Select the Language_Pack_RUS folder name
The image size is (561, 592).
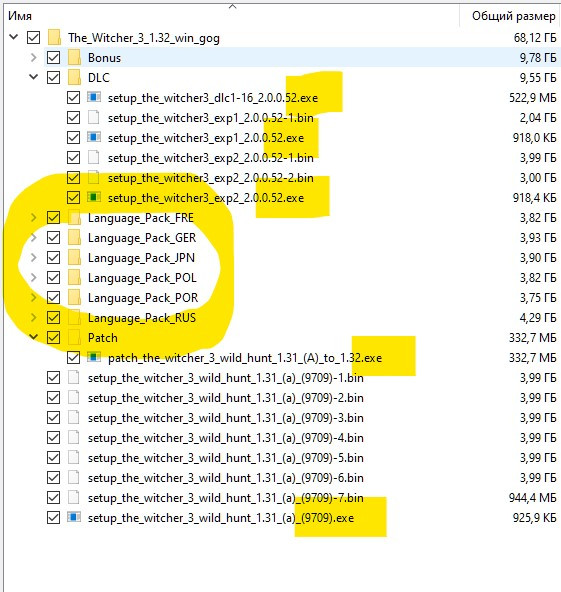(142, 318)
